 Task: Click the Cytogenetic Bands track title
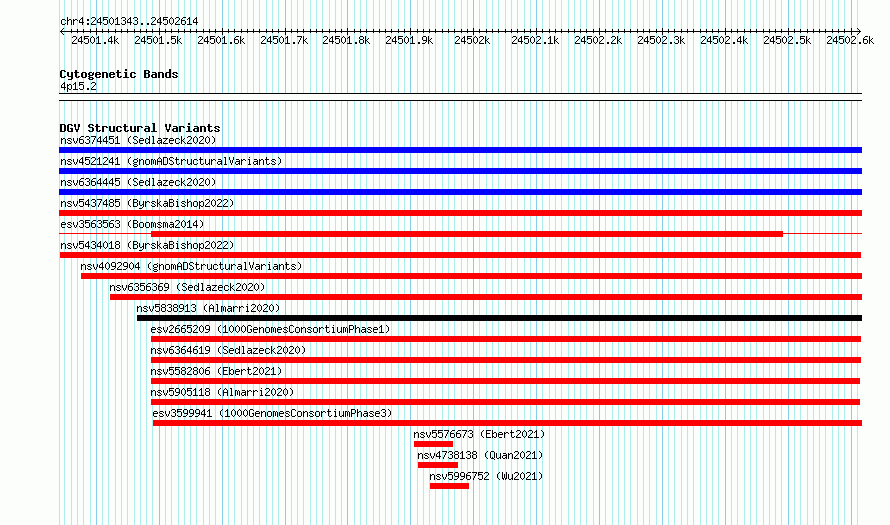[119, 74]
